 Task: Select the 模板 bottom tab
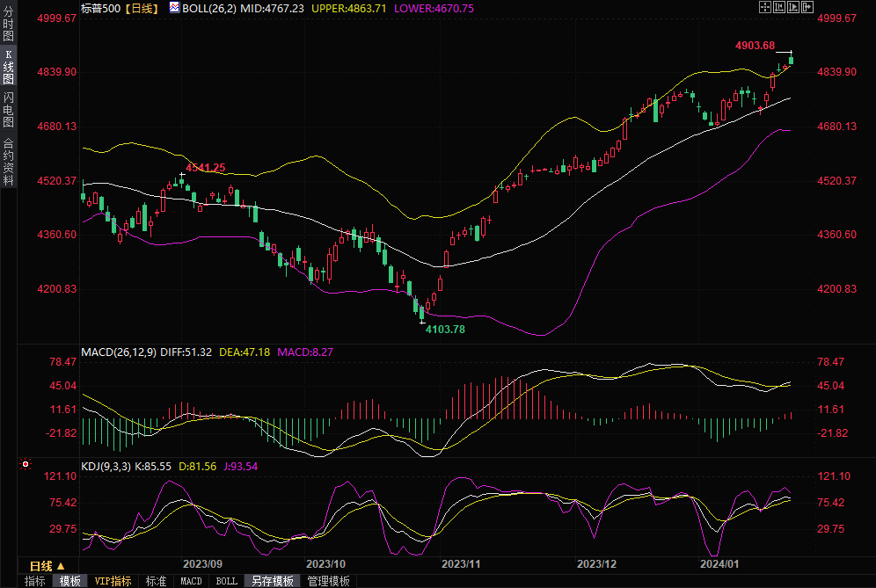point(69,581)
